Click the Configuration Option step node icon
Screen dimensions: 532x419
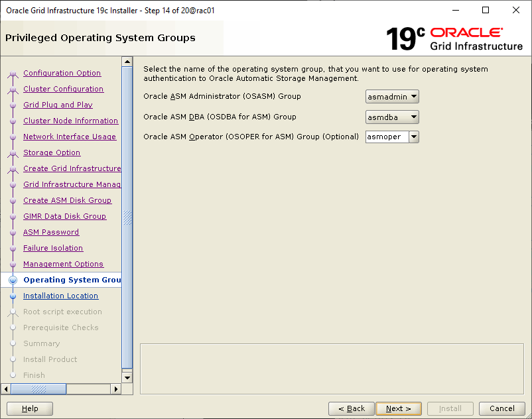click(x=13, y=73)
